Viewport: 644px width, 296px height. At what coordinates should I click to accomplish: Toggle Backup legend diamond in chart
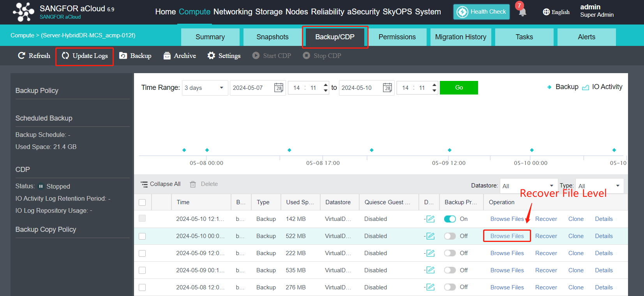(549, 87)
